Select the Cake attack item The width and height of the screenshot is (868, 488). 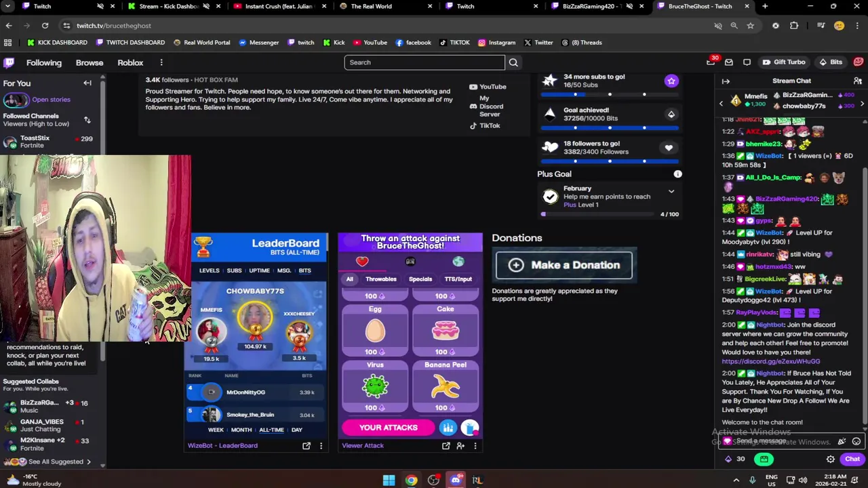pyautogui.click(x=446, y=330)
